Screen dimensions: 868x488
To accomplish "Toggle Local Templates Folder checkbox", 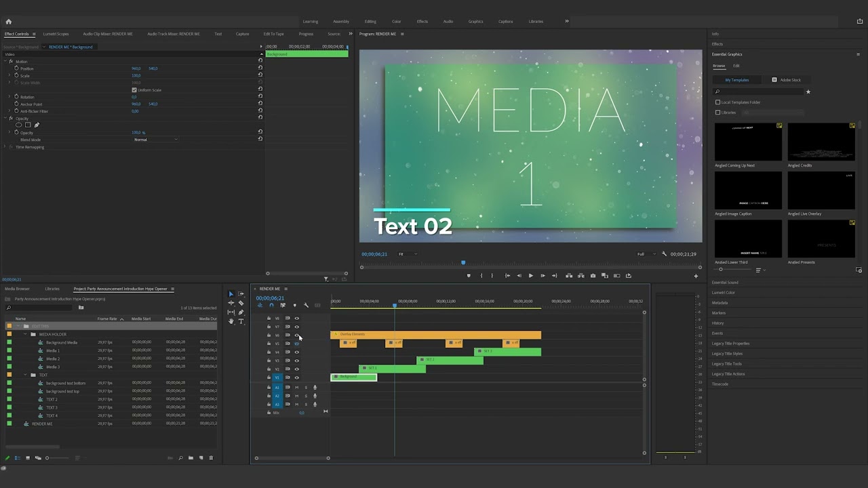I will (x=718, y=102).
